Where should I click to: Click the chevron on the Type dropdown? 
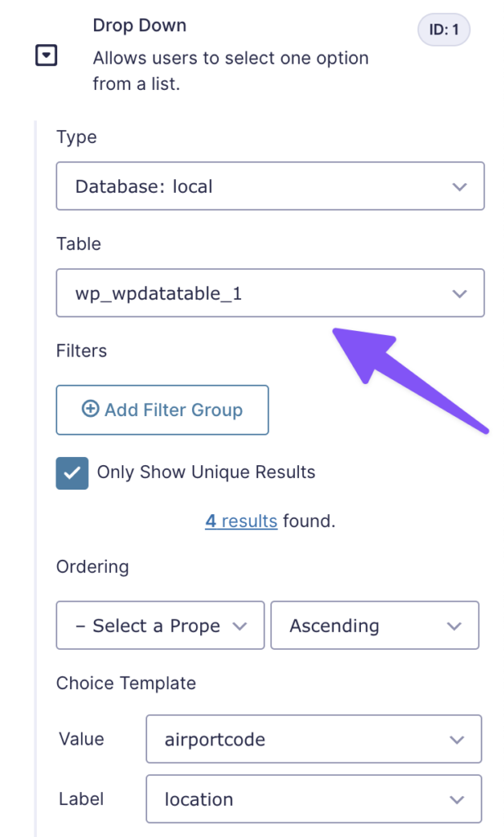tap(459, 186)
